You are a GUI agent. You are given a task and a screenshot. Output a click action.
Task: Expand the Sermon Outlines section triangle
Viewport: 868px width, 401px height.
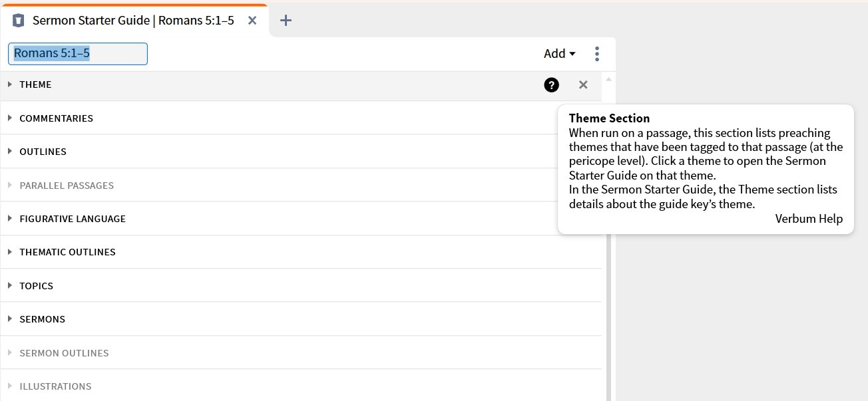[10, 352]
